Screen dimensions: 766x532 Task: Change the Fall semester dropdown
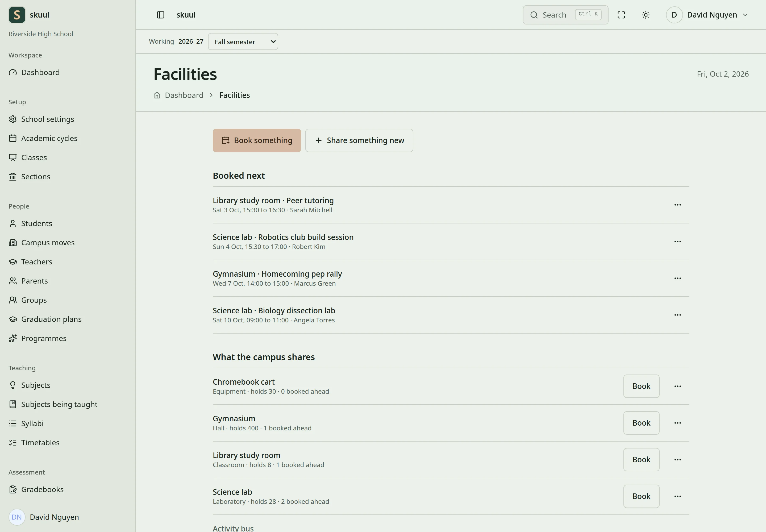(x=243, y=42)
